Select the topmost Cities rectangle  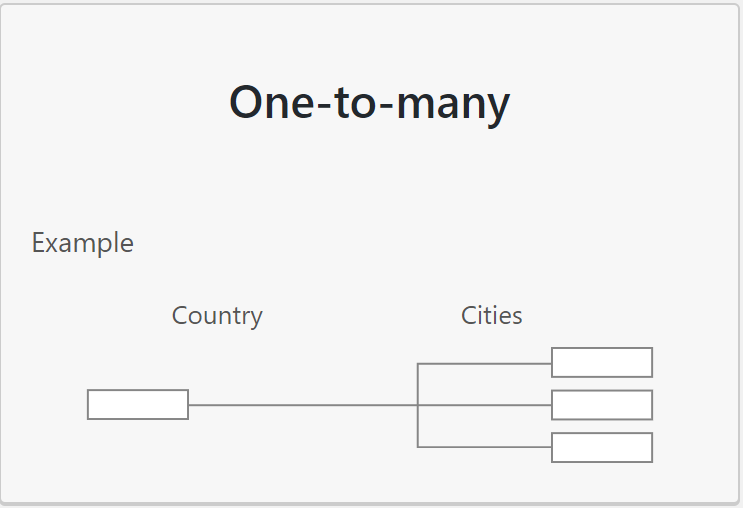pyautogui.click(x=602, y=363)
